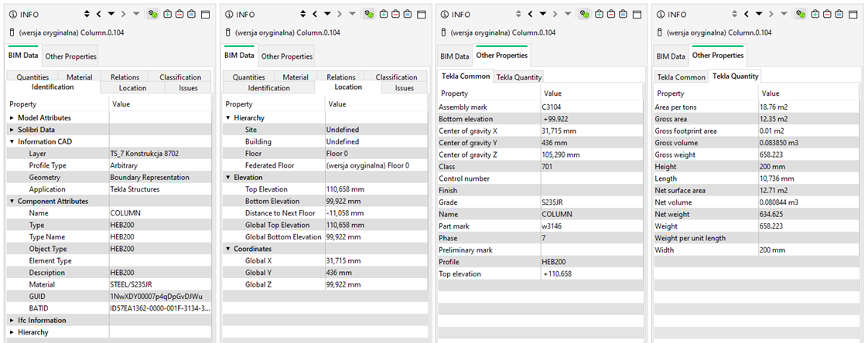Click the Distance to Next Floor value -11,058 mm

[x=345, y=213]
